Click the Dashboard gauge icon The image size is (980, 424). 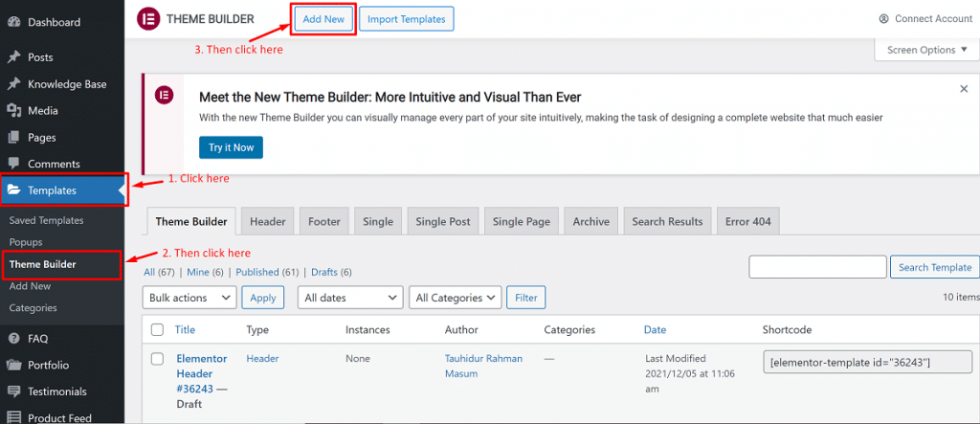click(13, 22)
